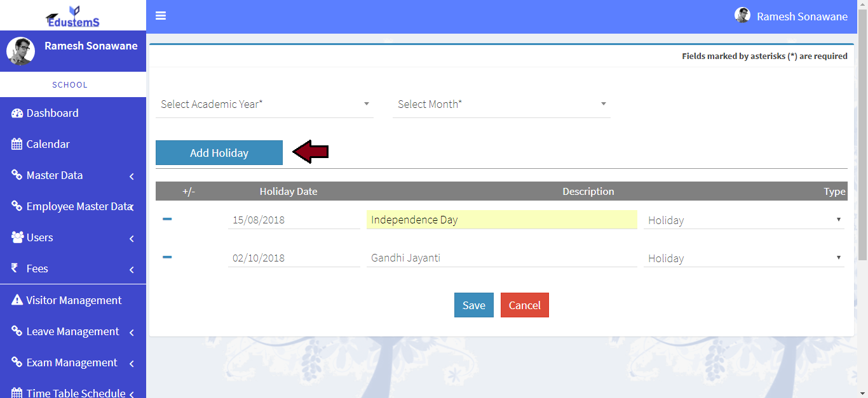Click the Save button
868x398 pixels.
click(x=474, y=305)
